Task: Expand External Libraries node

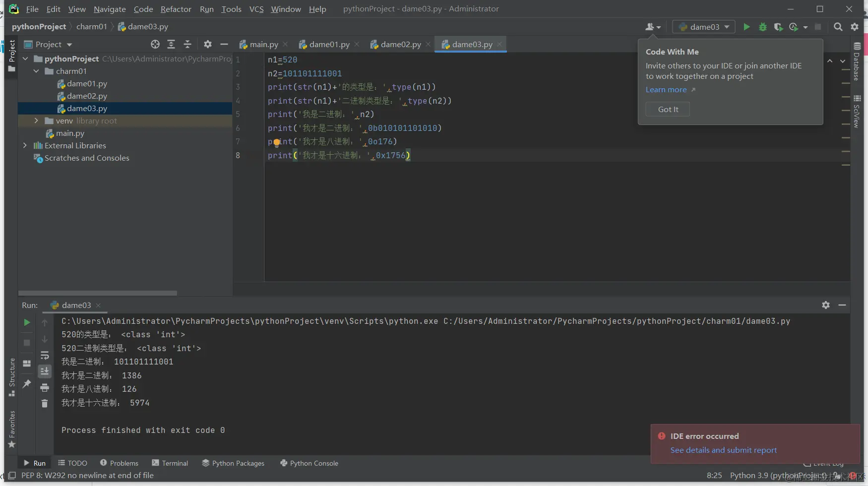Action: pyautogui.click(x=25, y=145)
